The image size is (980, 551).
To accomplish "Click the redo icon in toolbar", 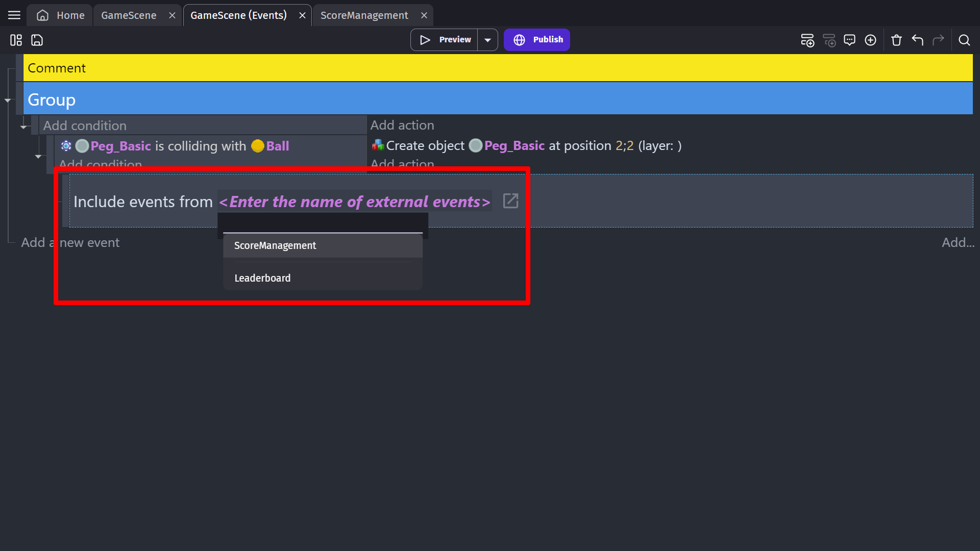I will tap(940, 40).
